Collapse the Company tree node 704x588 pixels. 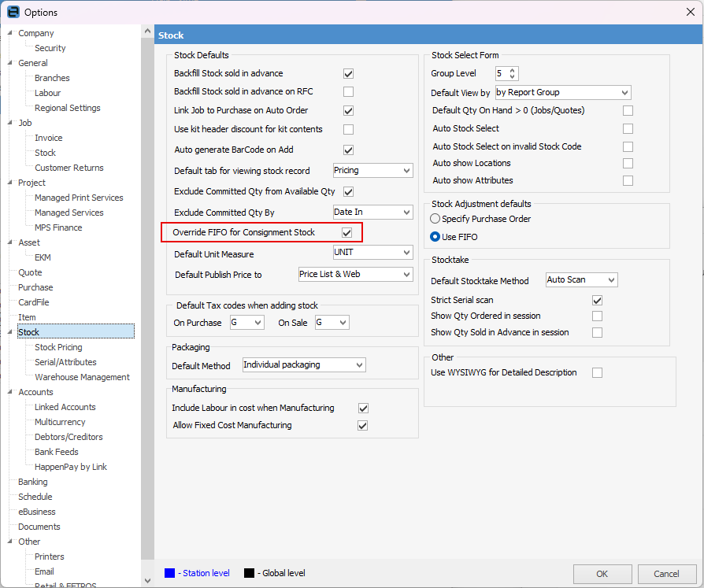[x=10, y=33]
